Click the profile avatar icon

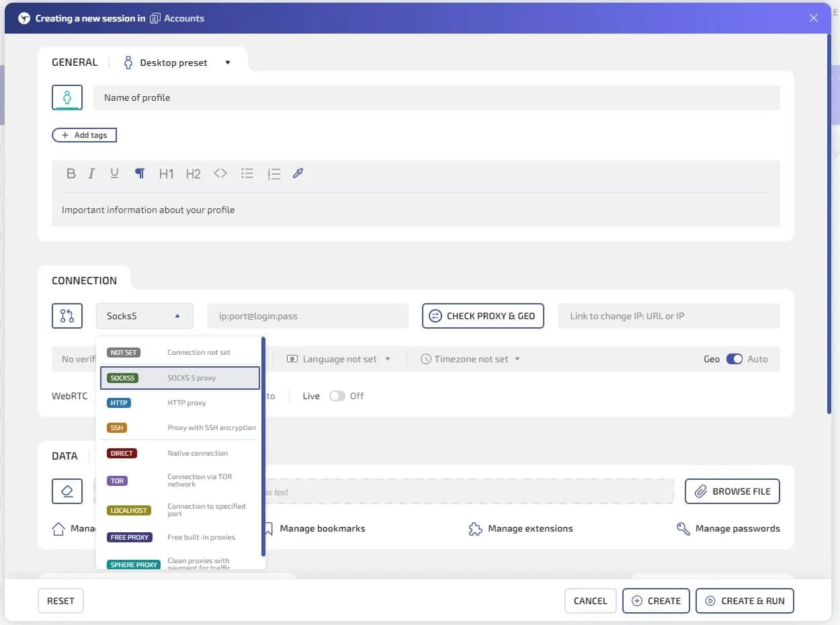click(67, 97)
